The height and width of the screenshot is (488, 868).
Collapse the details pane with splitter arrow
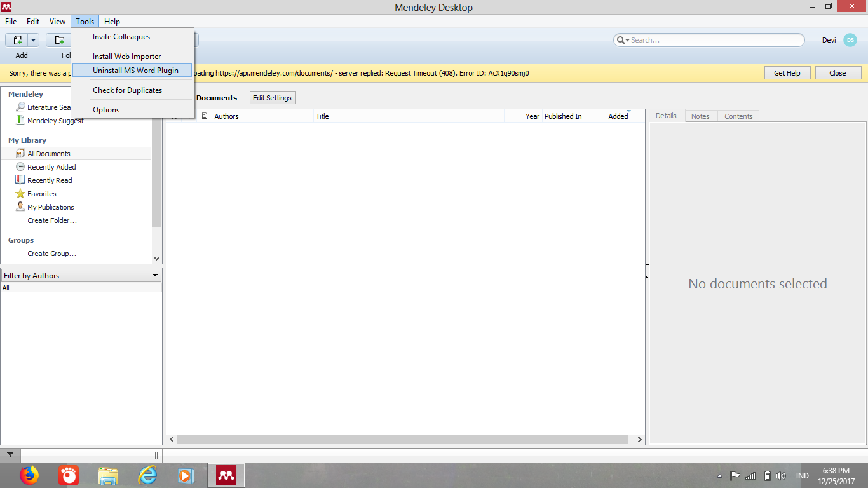pyautogui.click(x=646, y=278)
